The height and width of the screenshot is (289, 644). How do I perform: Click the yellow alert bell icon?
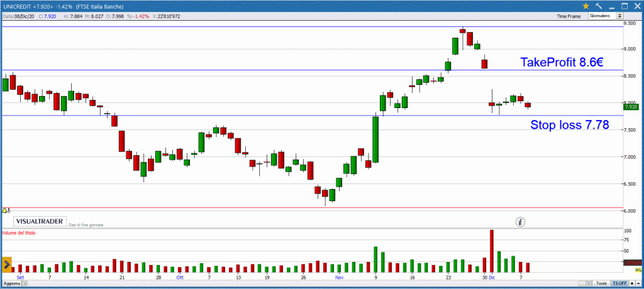[5, 210]
